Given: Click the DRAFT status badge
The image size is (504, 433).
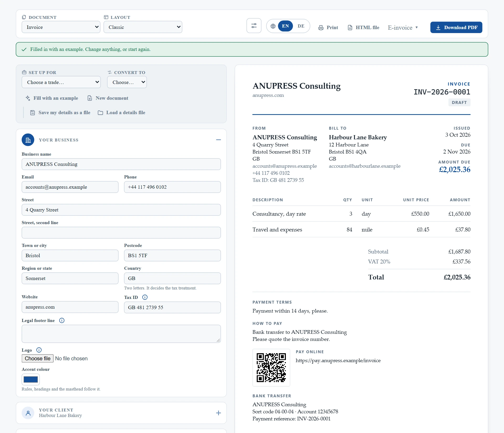Looking at the screenshot, I should coord(459,103).
